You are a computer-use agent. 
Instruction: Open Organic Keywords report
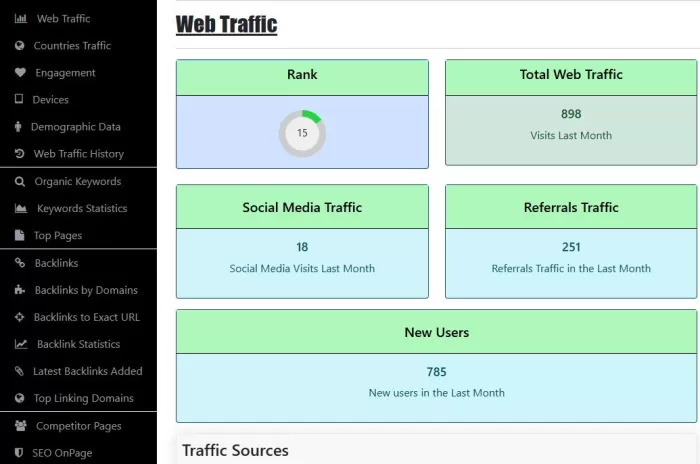[x=78, y=181]
